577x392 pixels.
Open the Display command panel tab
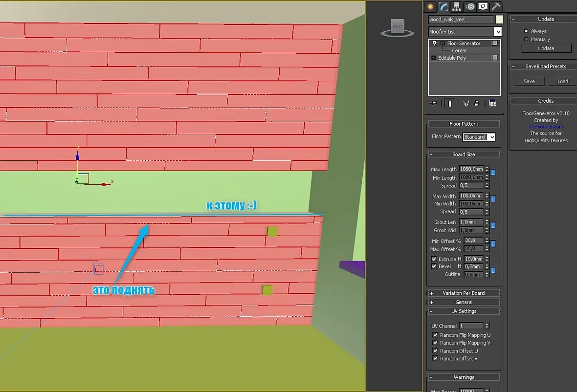pyautogui.click(x=483, y=7)
